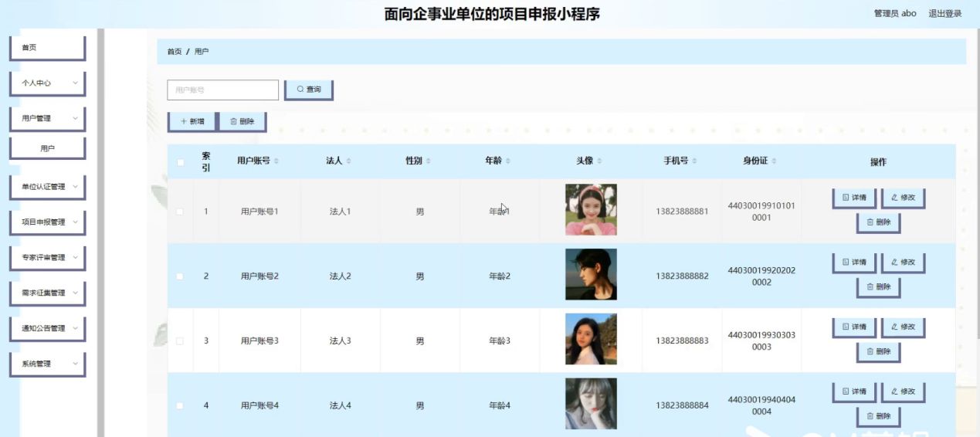The width and height of the screenshot is (980, 437).
Task: Toggle the select-all checkbox in table header
Action: 180,162
